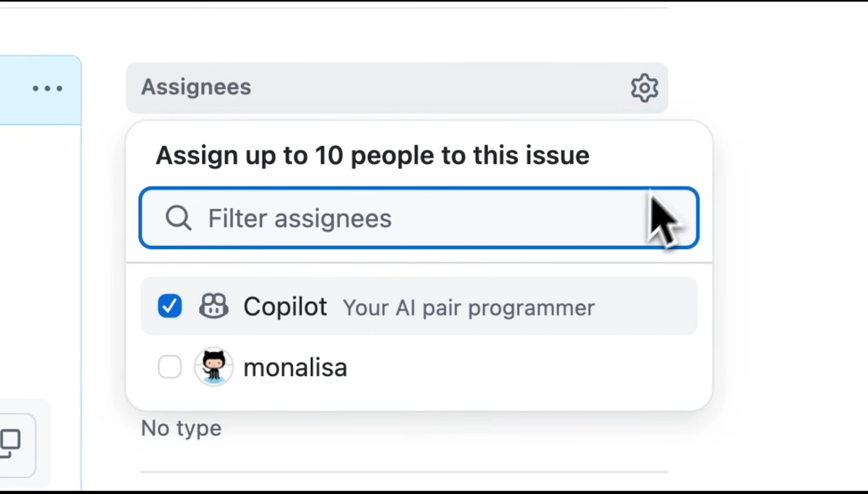868x494 pixels.
Task: Select the monalisa username in list
Action: [295, 367]
